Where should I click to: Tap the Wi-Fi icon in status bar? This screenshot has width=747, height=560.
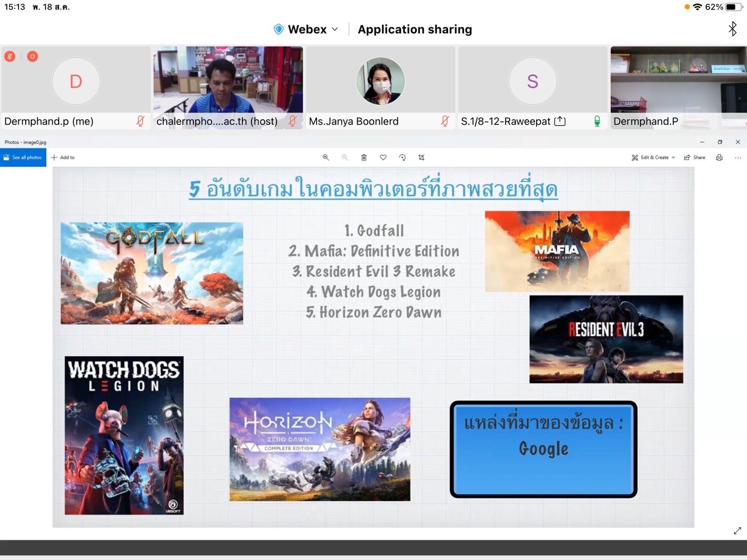[x=698, y=7]
